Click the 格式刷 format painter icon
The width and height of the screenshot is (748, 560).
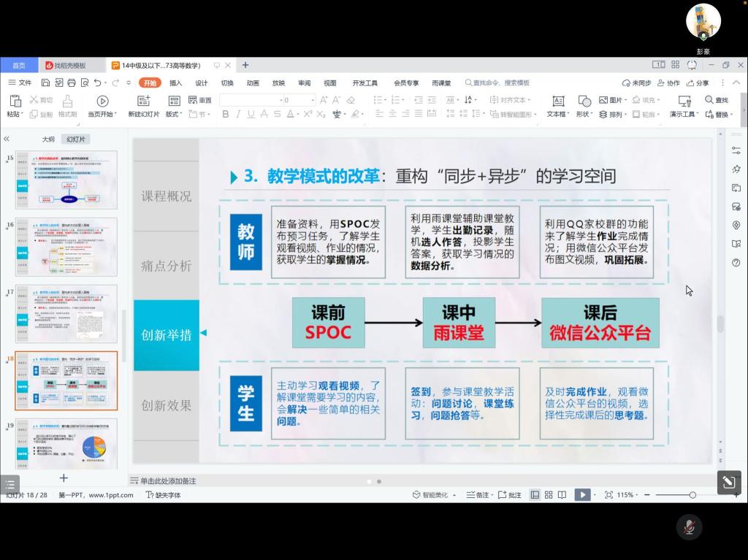click(x=67, y=101)
